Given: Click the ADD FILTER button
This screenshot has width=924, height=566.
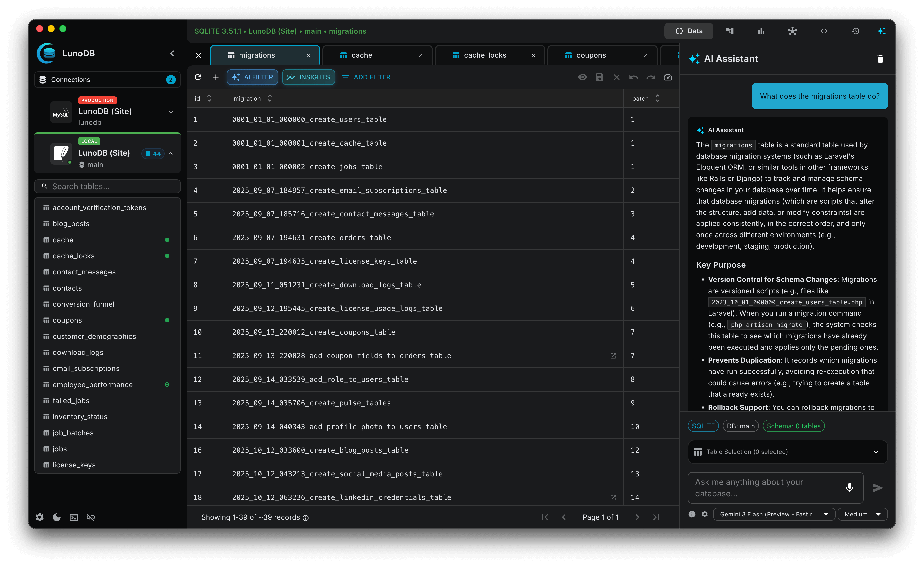Looking at the screenshot, I should tap(366, 77).
